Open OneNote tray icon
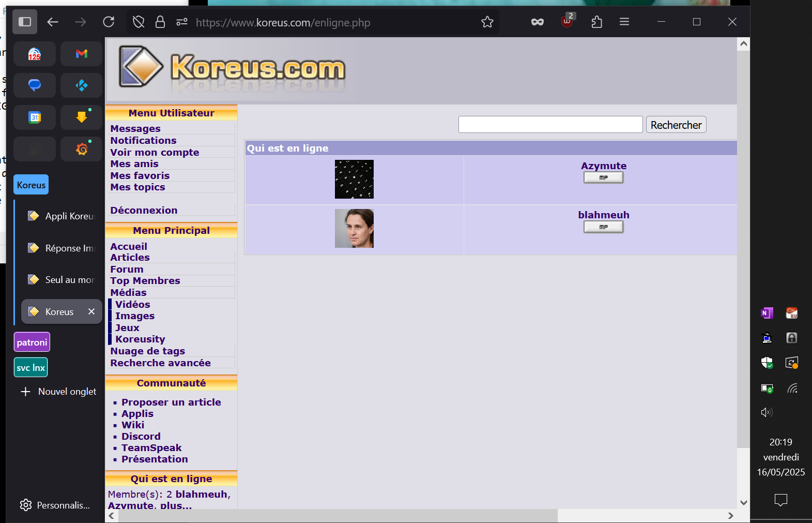812x523 pixels. point(767,312)
